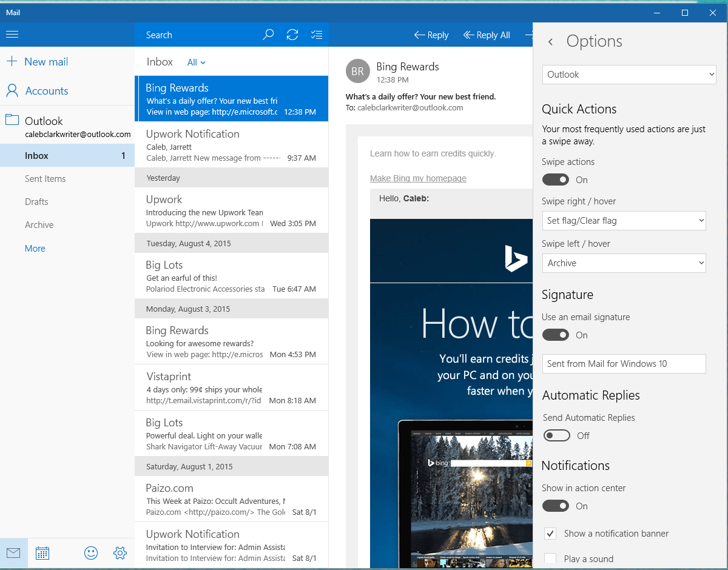Expand the Archive swipe left dropdown
Viewport: 728px width, 570px height.
(624, 263)
